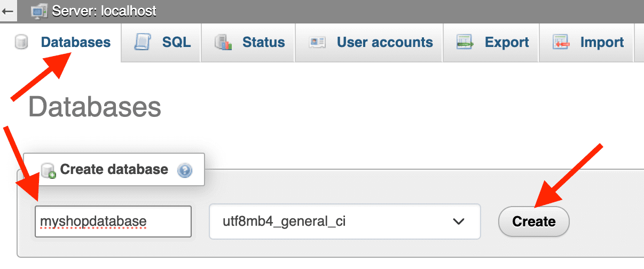Click the SQL tab document icon

(x=142, y=42)
